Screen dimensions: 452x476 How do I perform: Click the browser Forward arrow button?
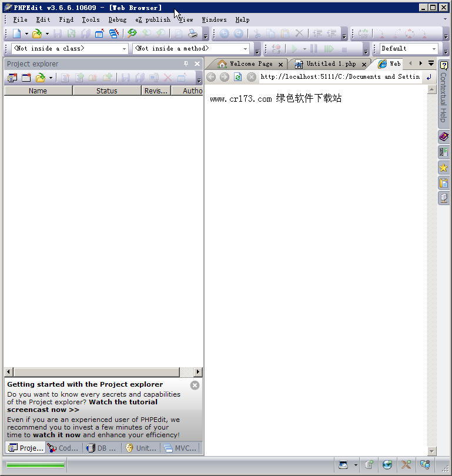(x=225, y=77)
